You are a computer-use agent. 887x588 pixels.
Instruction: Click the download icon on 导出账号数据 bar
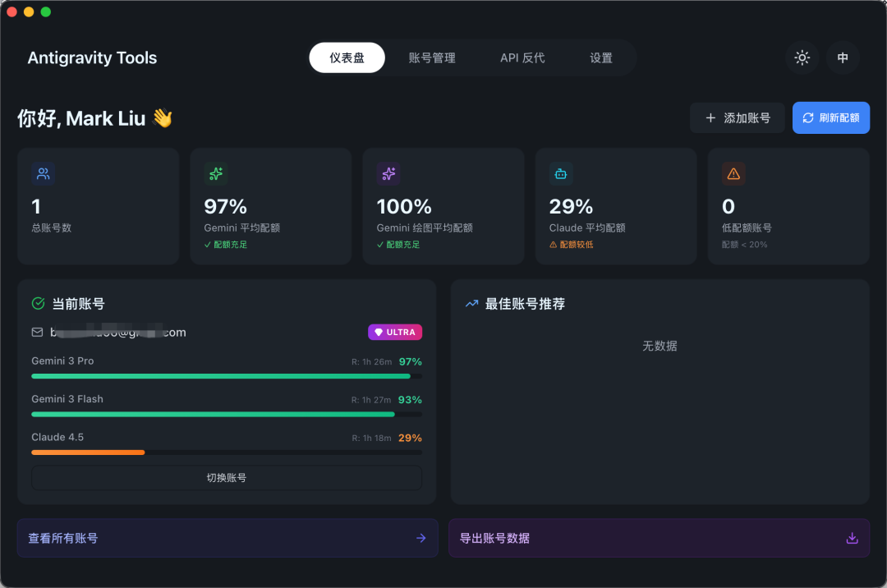point(852,538)
